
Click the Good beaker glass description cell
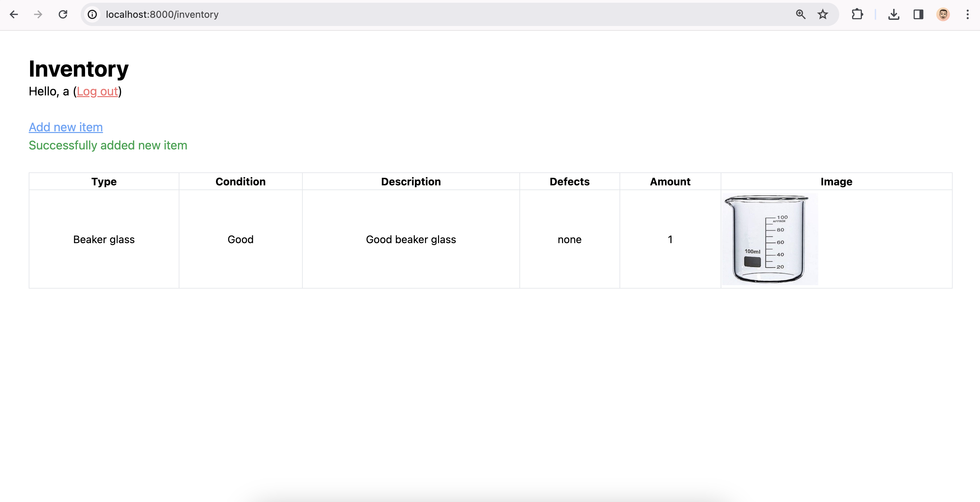coord(411,239)
